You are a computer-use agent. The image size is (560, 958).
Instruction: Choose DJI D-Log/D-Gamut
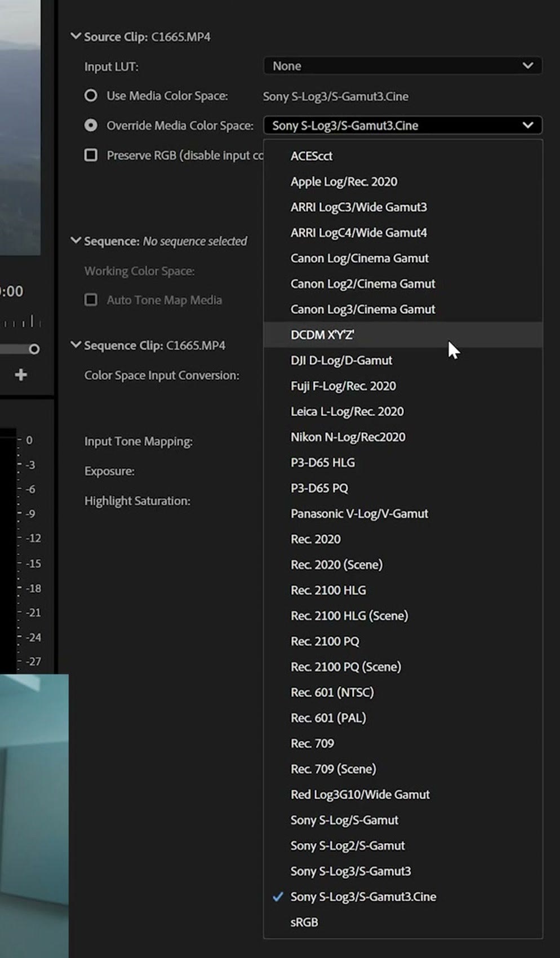[x=402, y=360]
